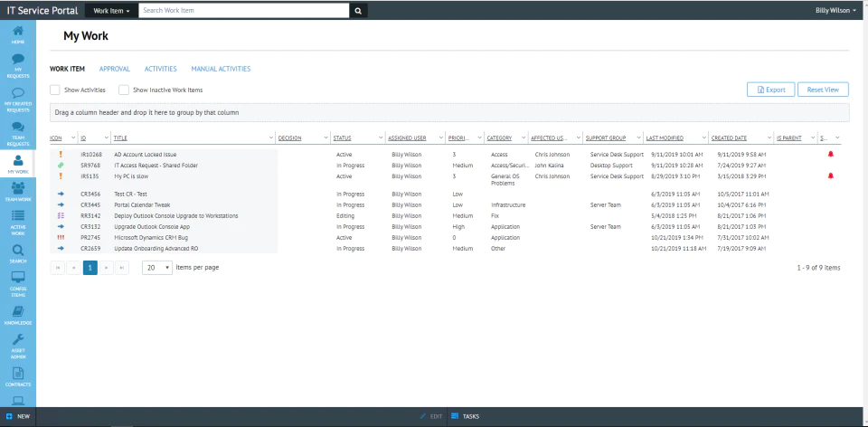The image size is (868, 427).
Task: Open the Category column filter arrow
Action: click(524, 138)
